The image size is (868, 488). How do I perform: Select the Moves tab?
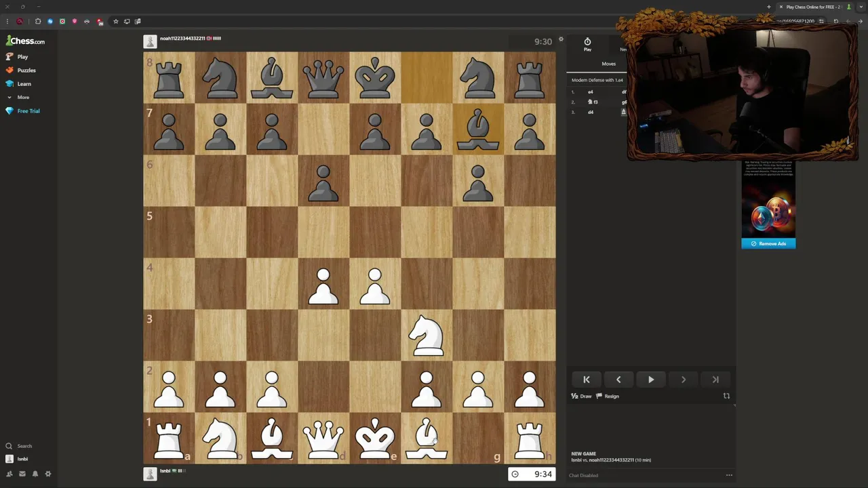[609, 64]
